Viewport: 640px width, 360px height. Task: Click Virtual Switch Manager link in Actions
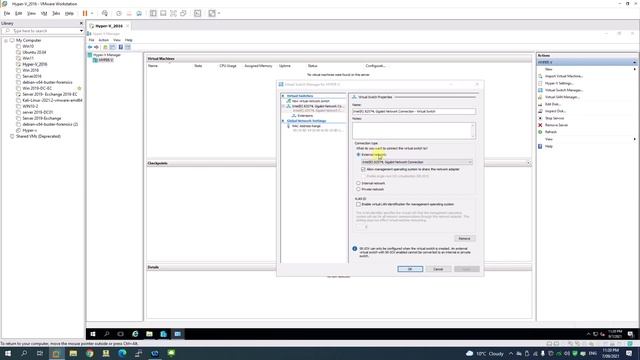[564, 90]
